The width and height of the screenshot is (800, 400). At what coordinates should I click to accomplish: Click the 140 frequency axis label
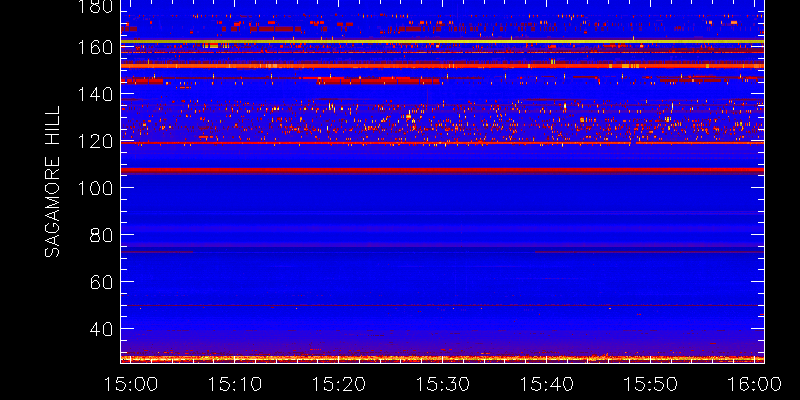[x=95, y=94]
